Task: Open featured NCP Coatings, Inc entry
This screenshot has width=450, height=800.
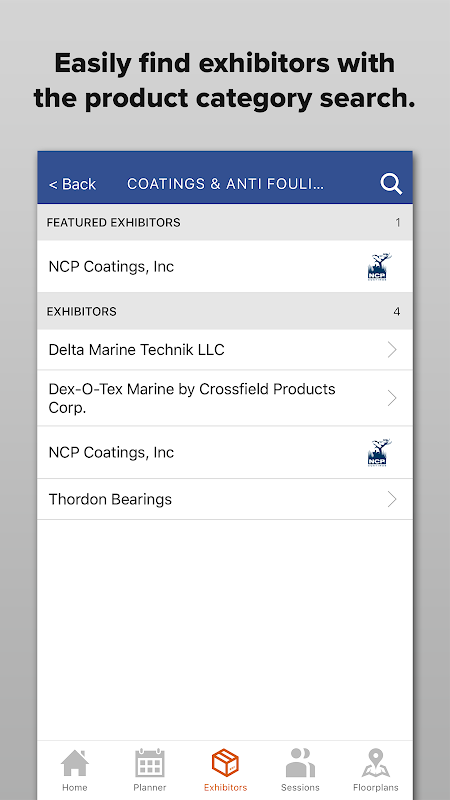Action: [x=224, y=266]
